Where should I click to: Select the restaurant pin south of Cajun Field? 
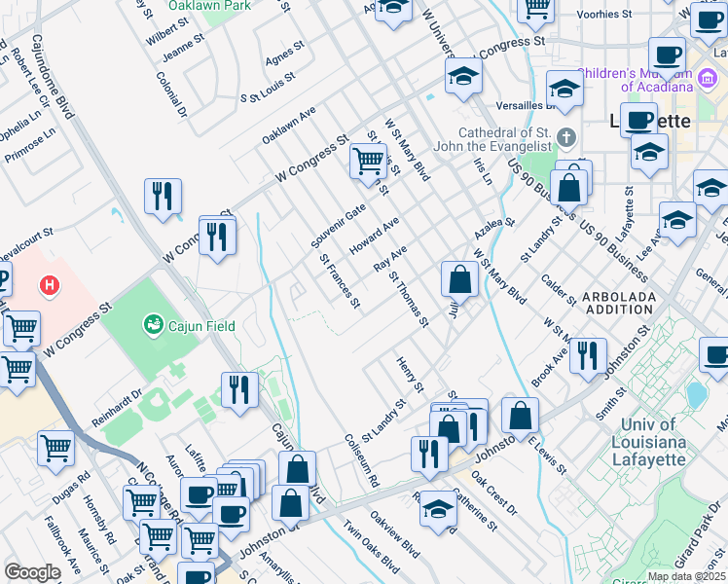coord(240,393)
